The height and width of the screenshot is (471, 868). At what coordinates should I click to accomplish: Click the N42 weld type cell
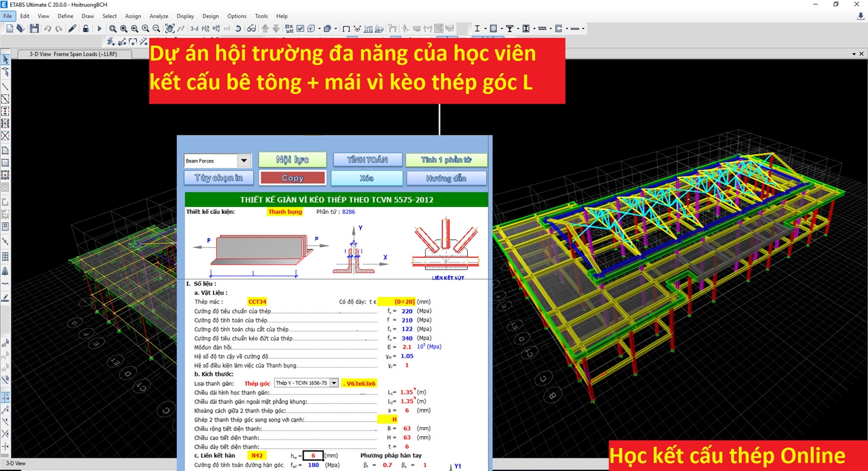[x=257, y=455]
